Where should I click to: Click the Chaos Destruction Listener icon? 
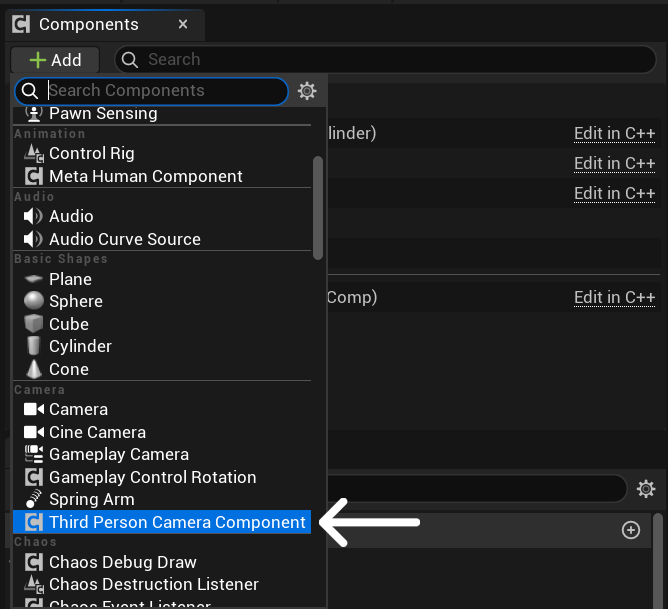pyautogui.click(x=34, y=584)
